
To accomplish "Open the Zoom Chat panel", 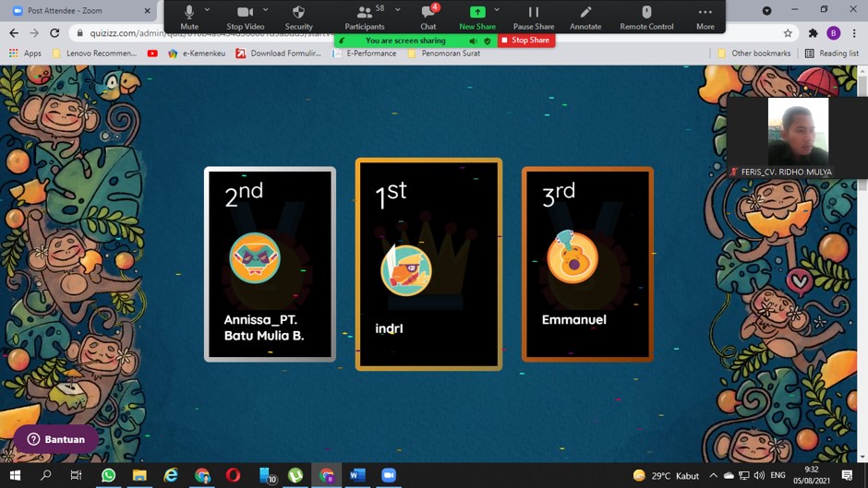I will (x=428, y=17).
